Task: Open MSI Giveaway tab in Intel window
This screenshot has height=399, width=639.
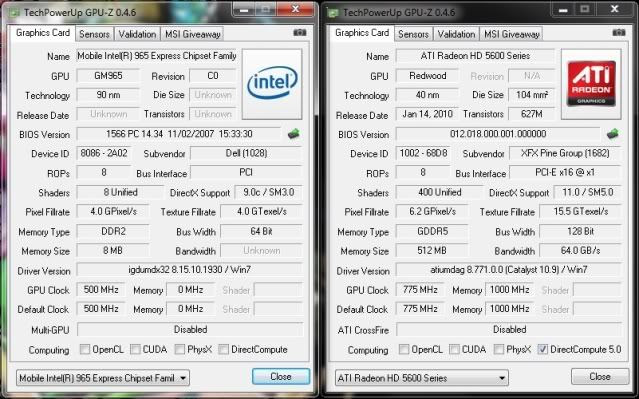Action: tap(192, 34)
